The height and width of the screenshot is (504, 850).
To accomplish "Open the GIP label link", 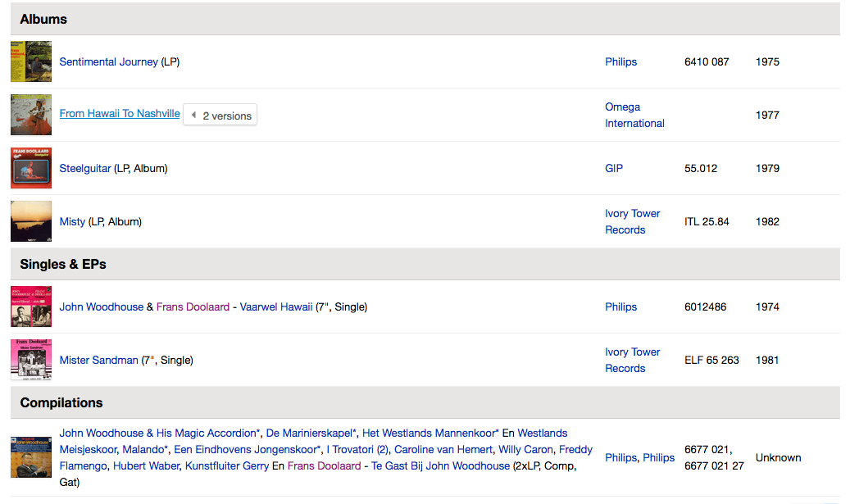I will coord(614,169).
